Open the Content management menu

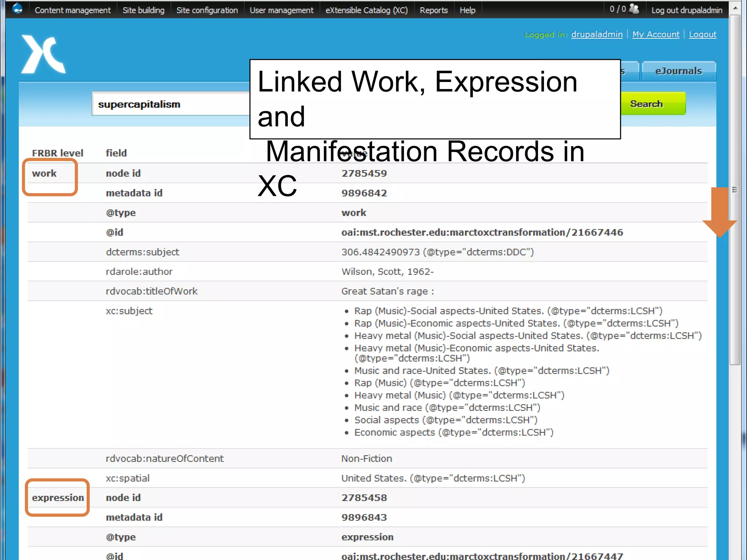[x=73, y=10]
